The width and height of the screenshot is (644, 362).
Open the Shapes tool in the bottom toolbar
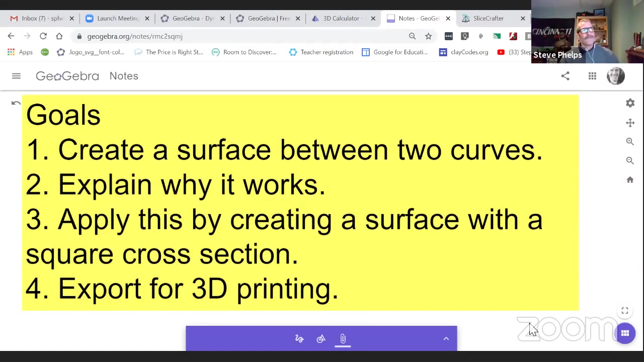point(321,338)
